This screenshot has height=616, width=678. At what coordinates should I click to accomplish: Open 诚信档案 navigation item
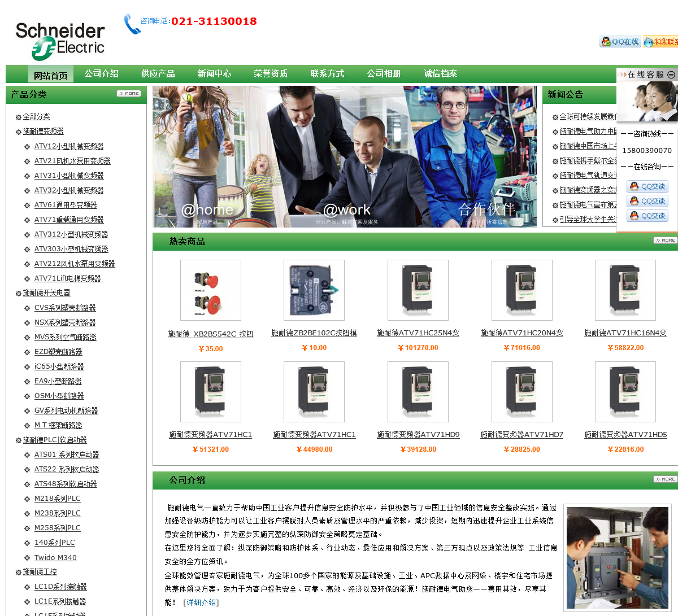(441, 74)
